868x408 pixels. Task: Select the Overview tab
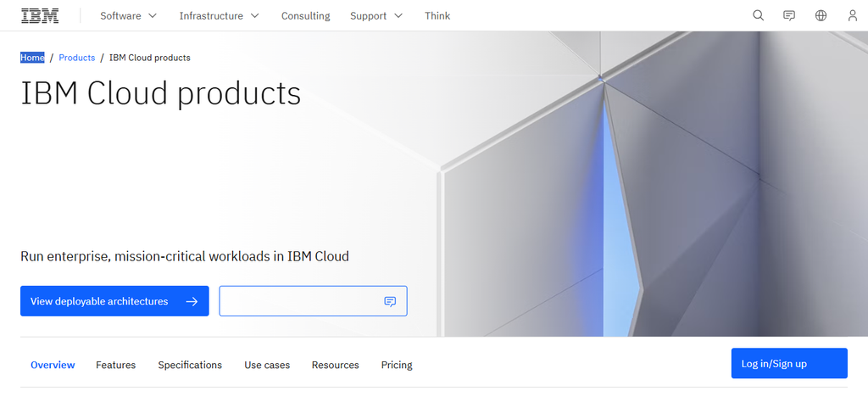53,365
